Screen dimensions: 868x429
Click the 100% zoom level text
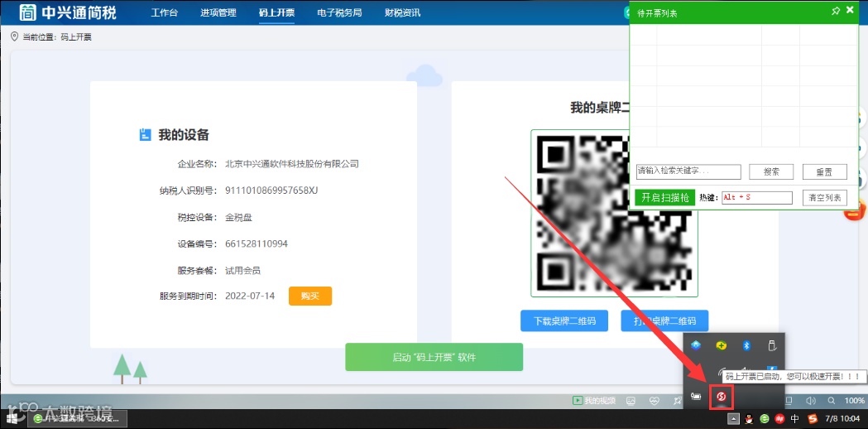click(855, 400)
